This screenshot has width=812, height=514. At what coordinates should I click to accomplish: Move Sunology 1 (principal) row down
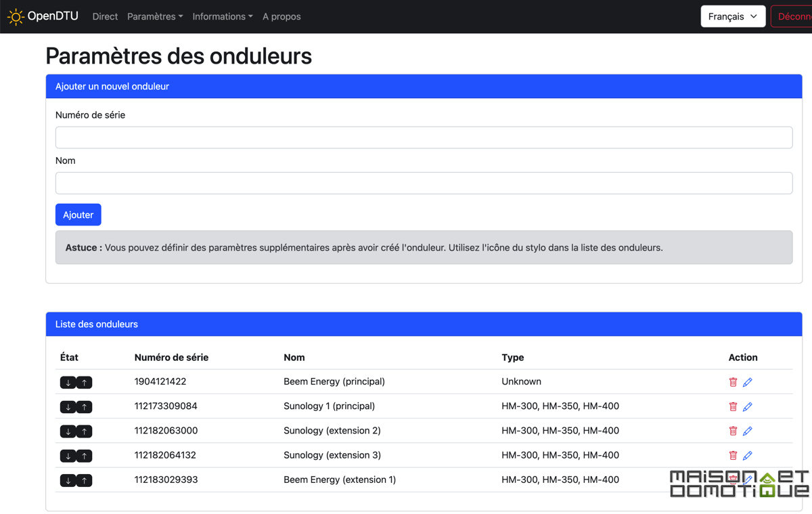(x=68, y=407)
